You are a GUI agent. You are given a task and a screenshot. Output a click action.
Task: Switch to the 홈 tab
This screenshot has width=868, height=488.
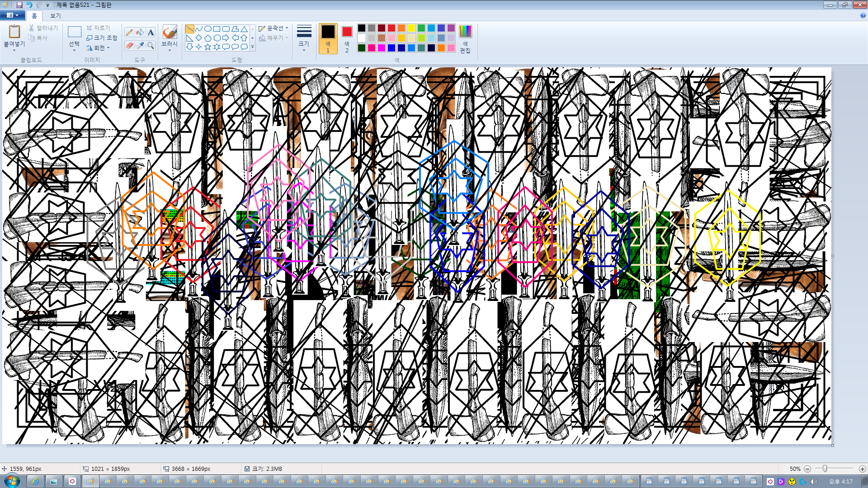coord(34,16)
